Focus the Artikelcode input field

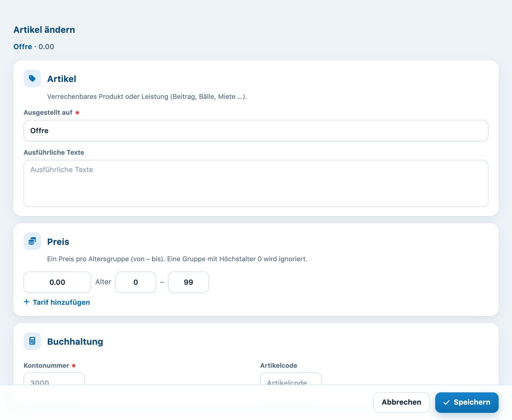click(291, 379)
